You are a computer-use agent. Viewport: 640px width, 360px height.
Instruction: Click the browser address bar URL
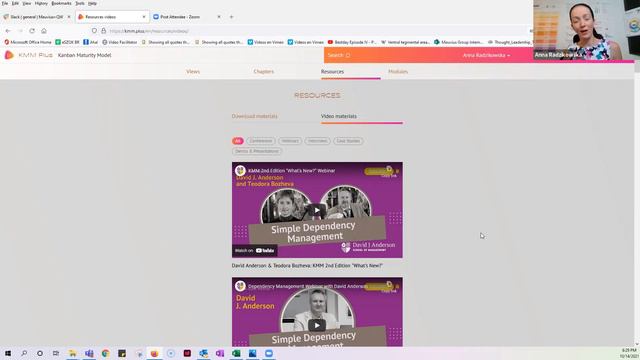(149, 31)
